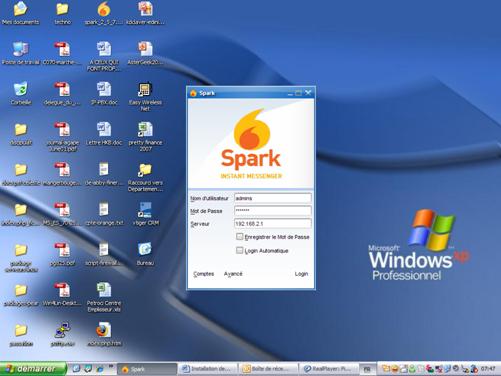Viewport: 501px width, 376px height.
Task: Select the Mes documents desktop icon
Action: click(x=21, y=13)
